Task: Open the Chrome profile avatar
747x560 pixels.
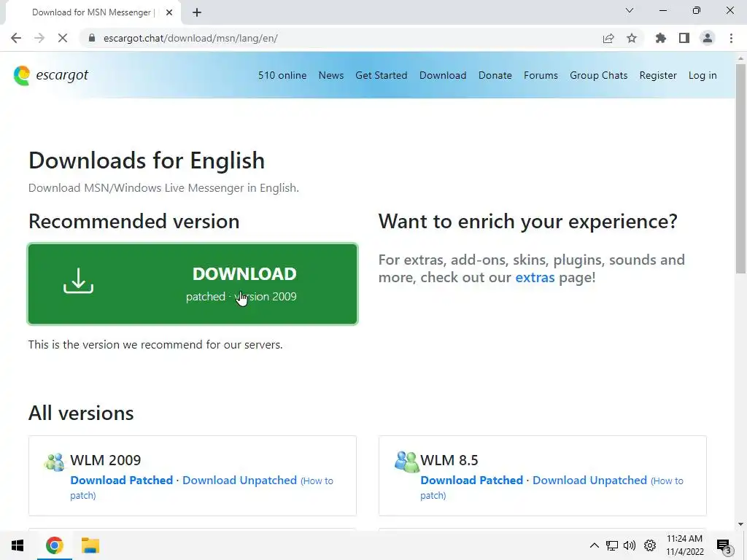Action: (708, 38)
